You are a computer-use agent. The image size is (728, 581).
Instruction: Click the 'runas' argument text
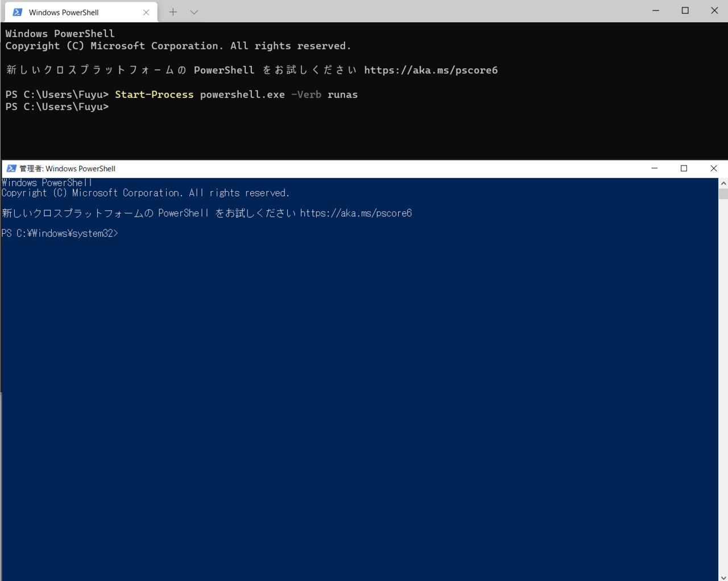[342, 94]
